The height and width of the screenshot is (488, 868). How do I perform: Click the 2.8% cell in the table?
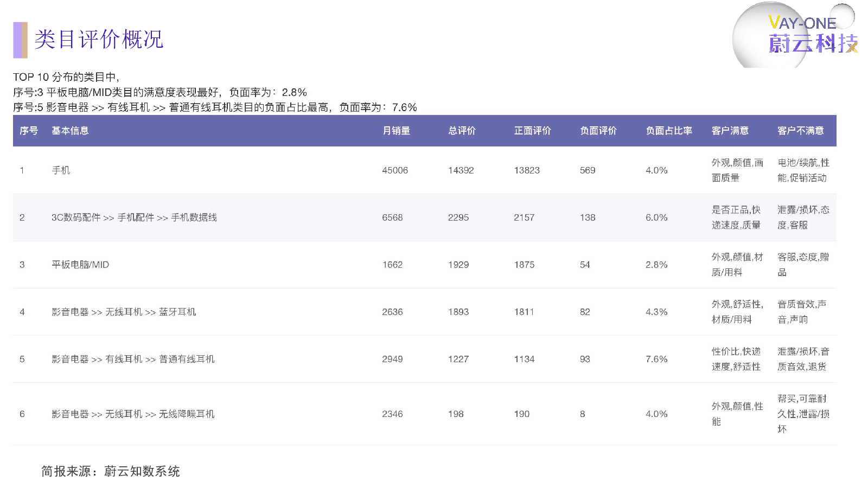(x=656, y=265)
